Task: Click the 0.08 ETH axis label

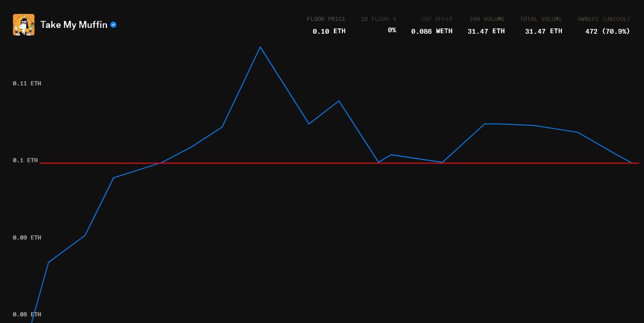Action: 27,314
